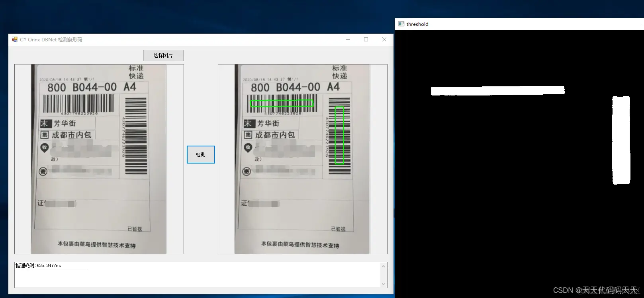The height and width of the screenshot is (298, 644).
Task: Maximize the DBNet detection window
Action: click(366, 39)
